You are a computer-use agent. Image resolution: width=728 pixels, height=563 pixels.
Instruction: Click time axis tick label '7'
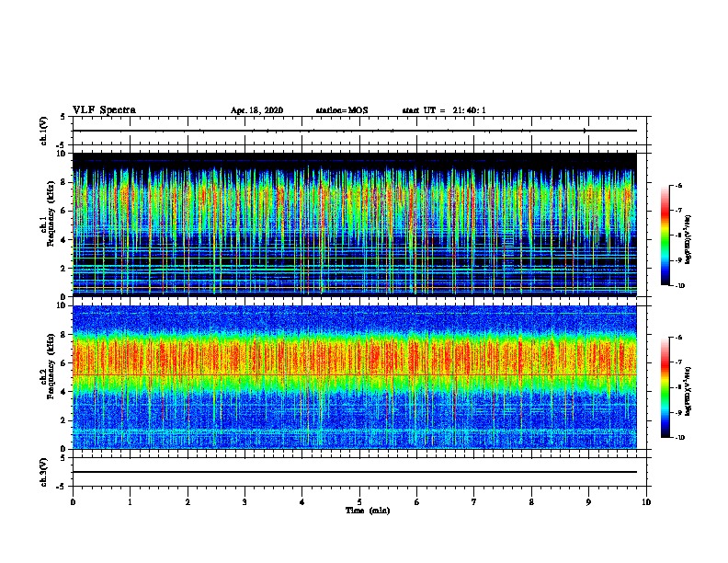[x=474, y=502]
